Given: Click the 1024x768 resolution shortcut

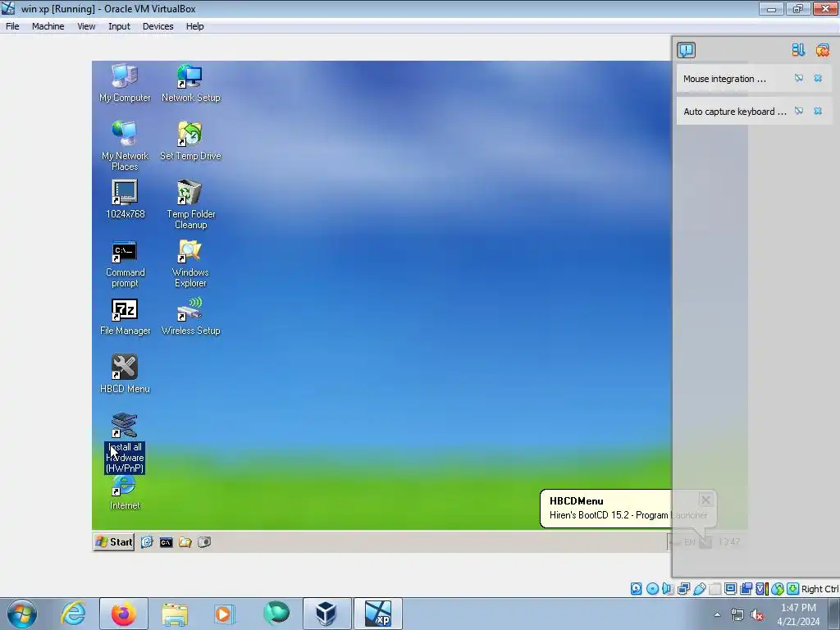Looking at the screenshot, I should point(125,199).
